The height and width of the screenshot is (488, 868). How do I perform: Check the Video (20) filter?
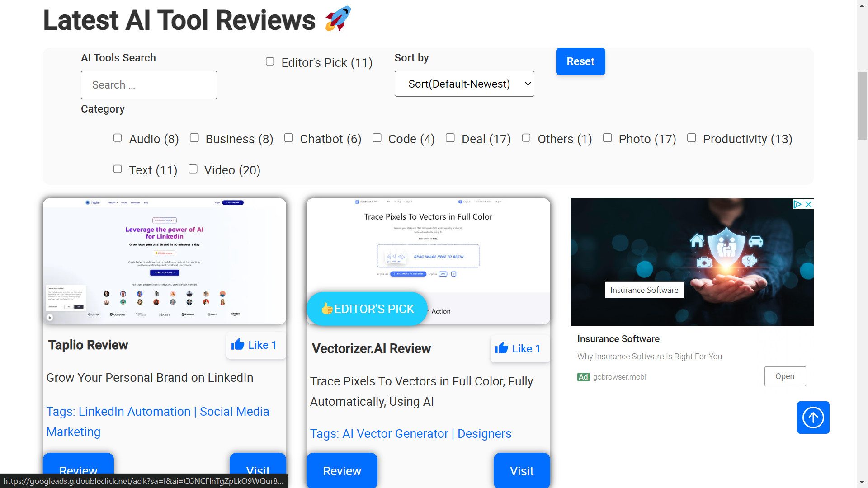pos(193,169)
